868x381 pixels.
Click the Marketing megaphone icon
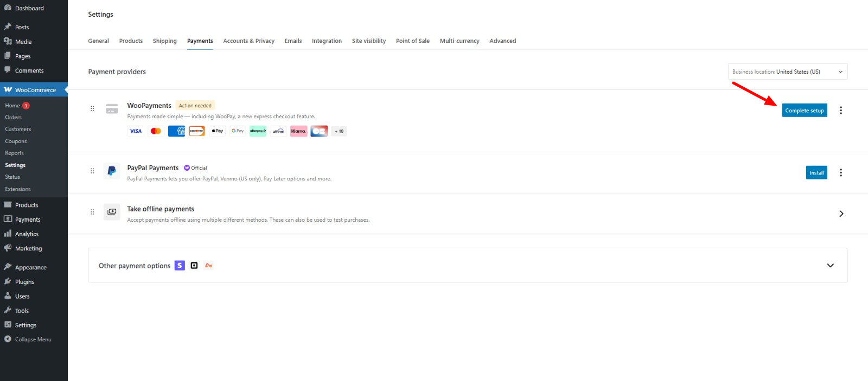point(8,248)
